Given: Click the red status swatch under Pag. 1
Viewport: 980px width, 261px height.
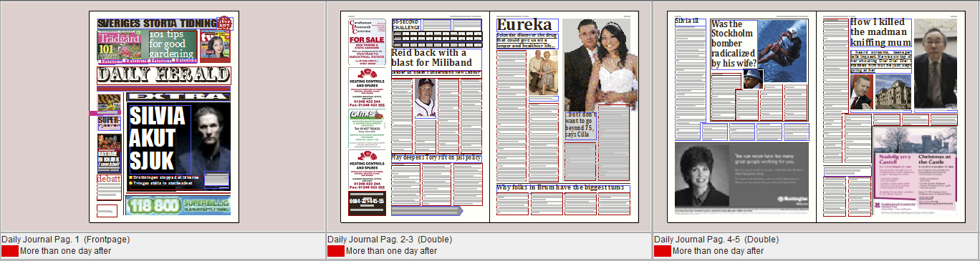Looking at the screenshot, I should tap(10, 251).
